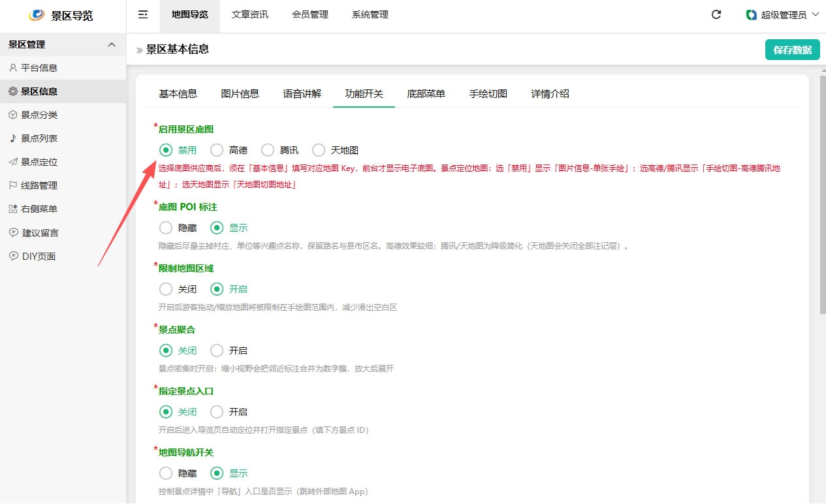The height and width of the screenshot is (504, 826).
Task: Click the DIY页面 bubble icon
Action: pyautogui.click(x=13, y=256)
